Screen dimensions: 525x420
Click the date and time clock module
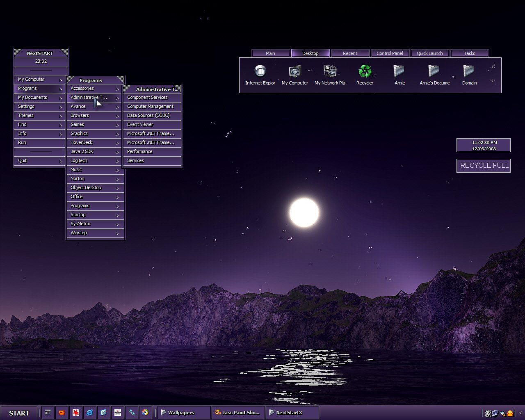pyautogui.click(x=484, y=145)
